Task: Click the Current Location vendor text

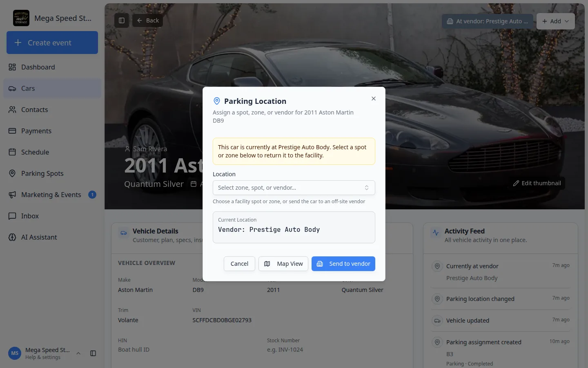Action: (x=269, y=230)
